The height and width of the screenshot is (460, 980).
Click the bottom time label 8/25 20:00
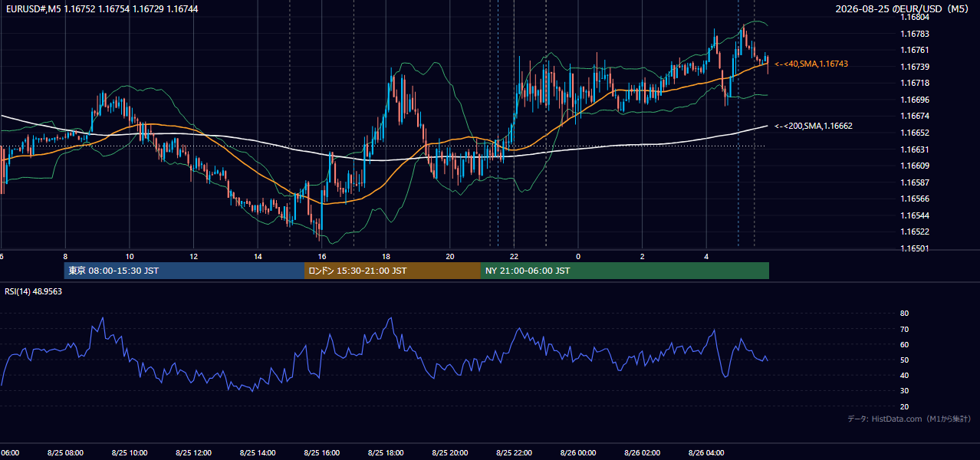(x=450, y=453)
